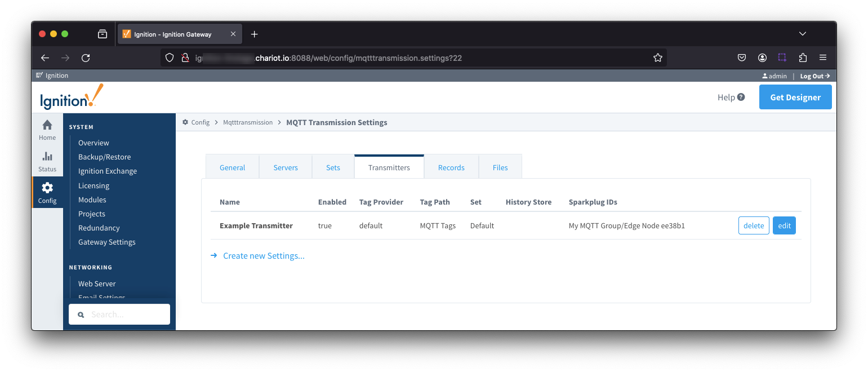Click the admin user icon
Image resolution: width=868 pixels, height=372 pixels.
click(764, 76)
